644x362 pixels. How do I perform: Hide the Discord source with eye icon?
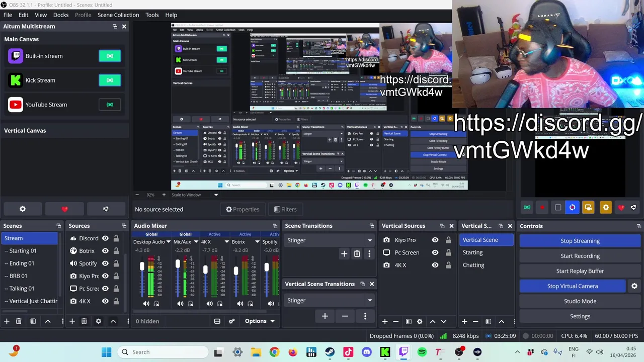coord(105,238)
